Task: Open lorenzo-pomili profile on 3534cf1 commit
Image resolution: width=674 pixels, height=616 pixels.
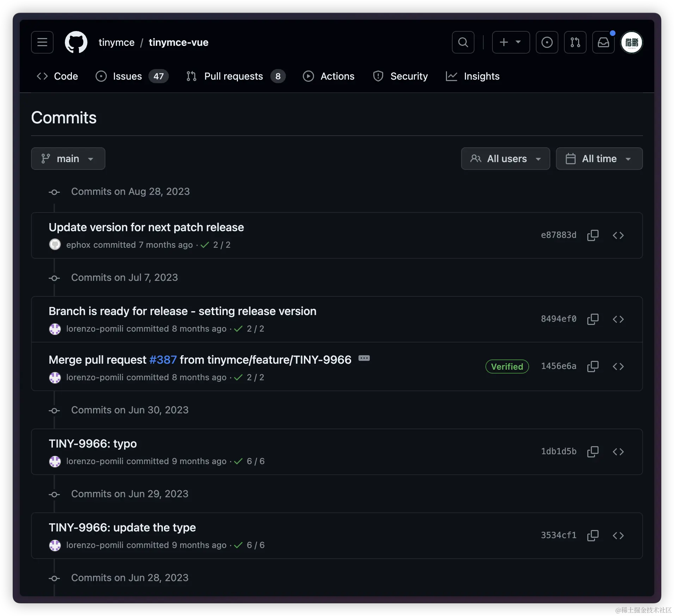Action: (x=95, y=545)
